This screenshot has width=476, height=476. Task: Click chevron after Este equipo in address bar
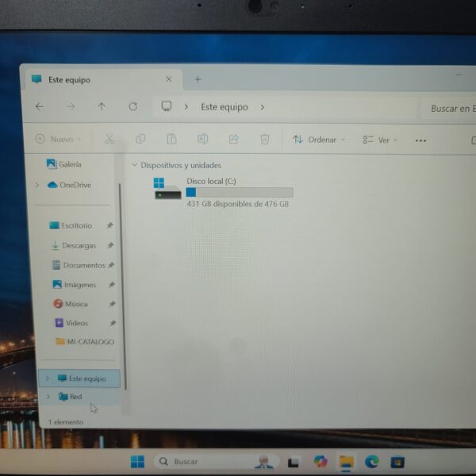tap(263, 107)
